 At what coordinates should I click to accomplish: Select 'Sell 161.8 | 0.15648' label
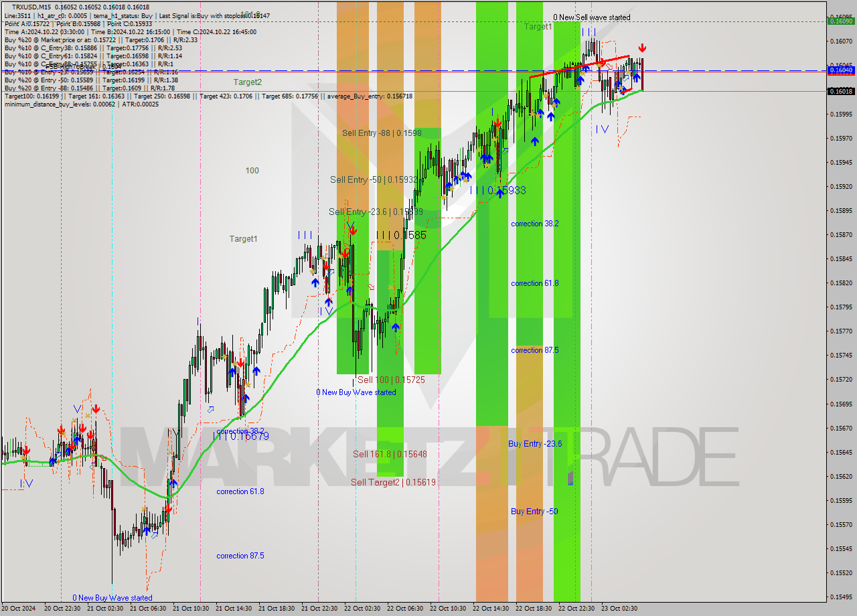pos(390,453)
